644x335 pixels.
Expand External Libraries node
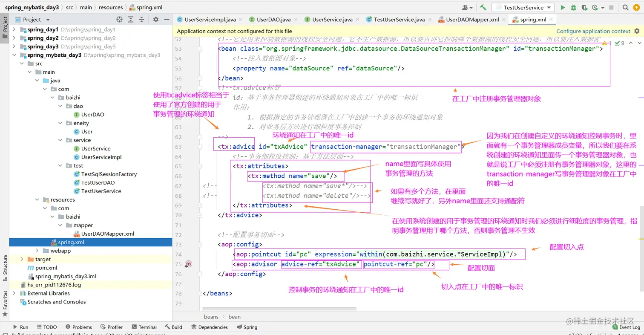(x=14, y=293)
